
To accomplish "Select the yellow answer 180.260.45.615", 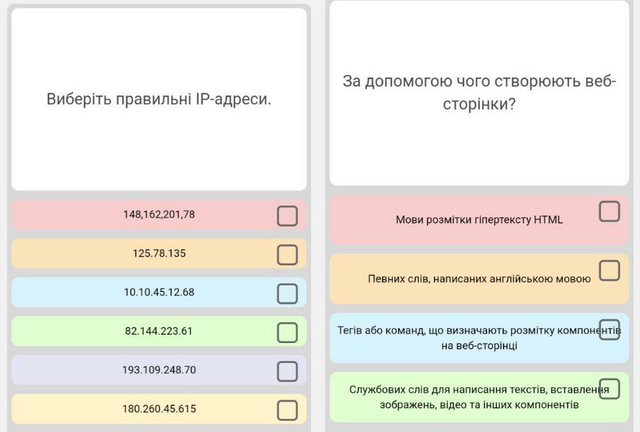I will [159, 408].
